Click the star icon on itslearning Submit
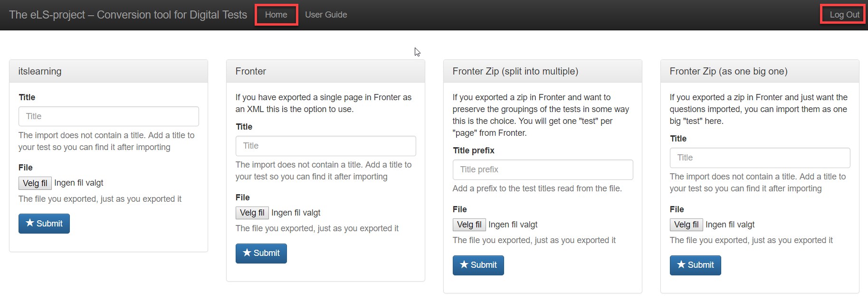The image size is (868, 301). [x=30, y=223]
